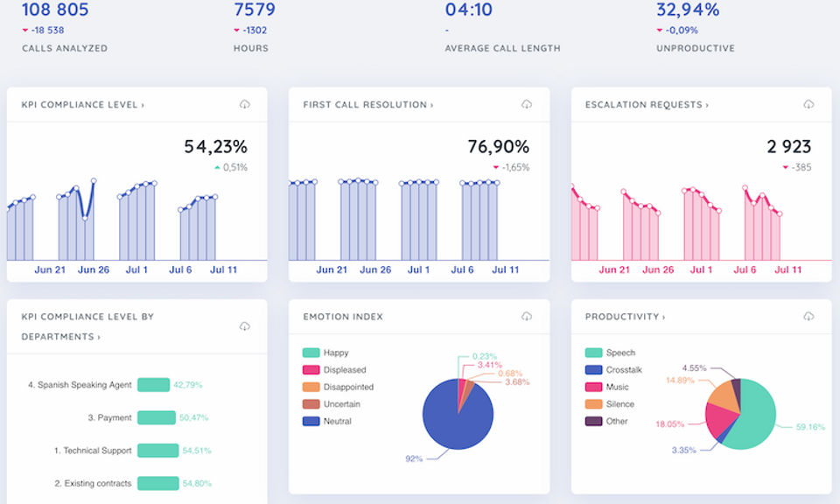
Task: Download the KPI Compliance Level chart
Action: click(245, 104)
